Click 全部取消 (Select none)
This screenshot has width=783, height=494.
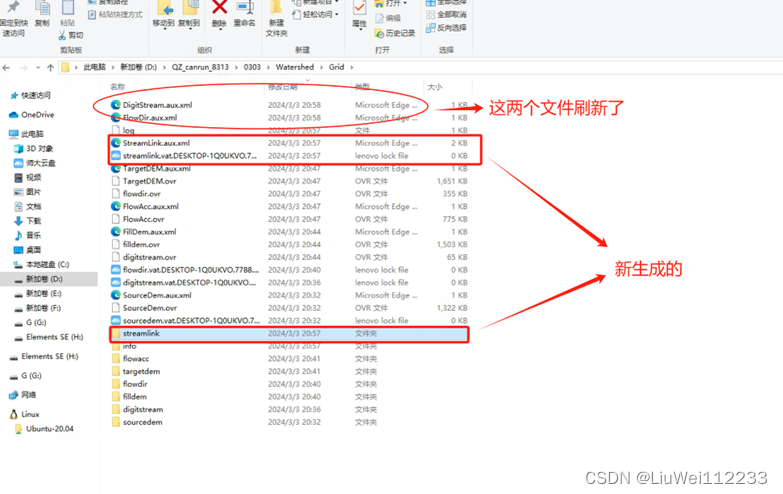point(446,14)
